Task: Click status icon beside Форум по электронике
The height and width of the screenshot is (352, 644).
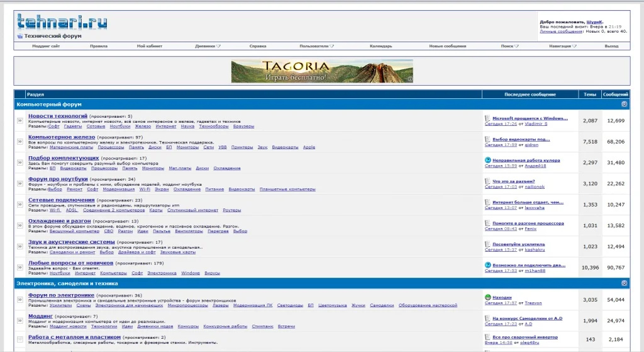Action: click(19, 300)
